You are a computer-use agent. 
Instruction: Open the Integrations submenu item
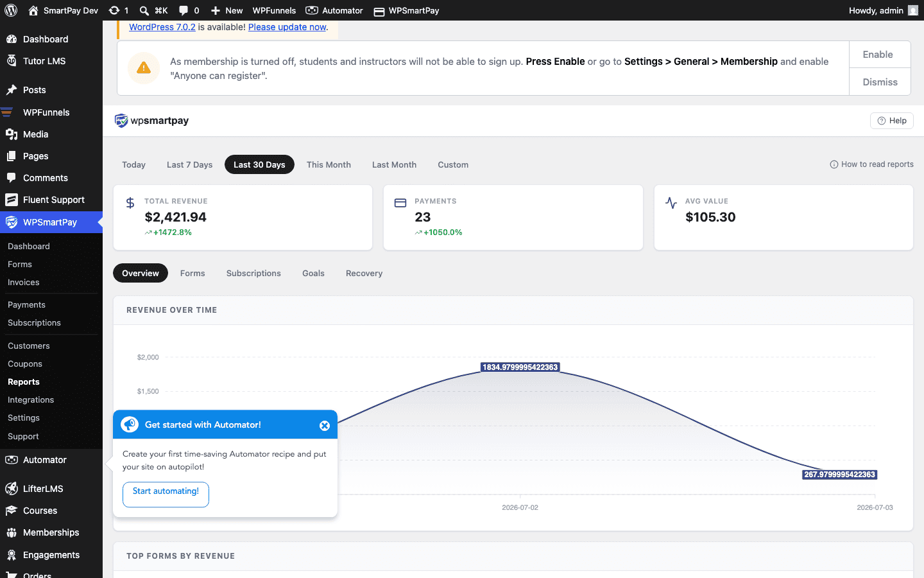click(31, 399)
